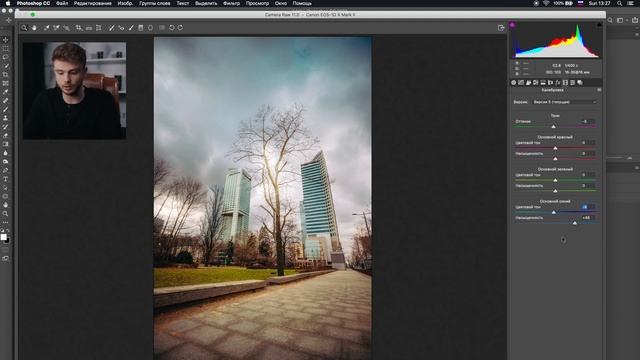640x360 pixels.
Task: Open the Effects fx panel icon
Action: (x=558, y=82)
